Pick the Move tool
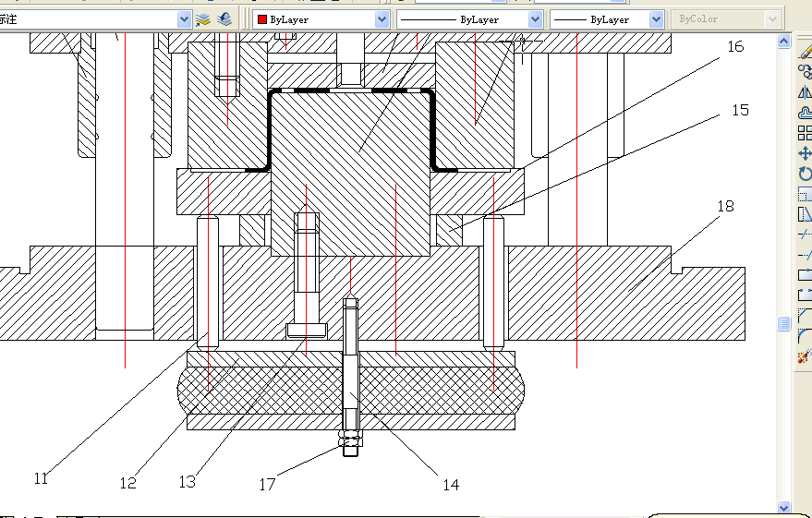Screen dimensions: 812x518 pyautogui.click(x=804, y=153)
